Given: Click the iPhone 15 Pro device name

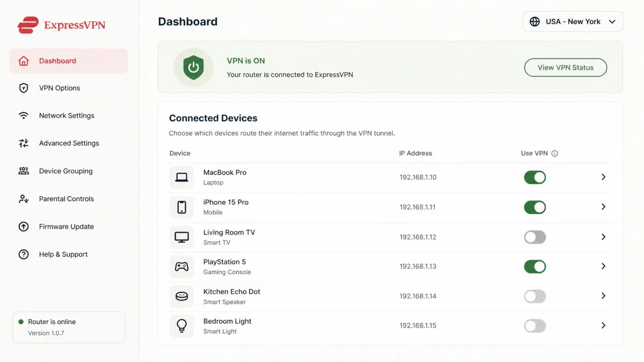Looking at the screenshot, I should (226, 202).
